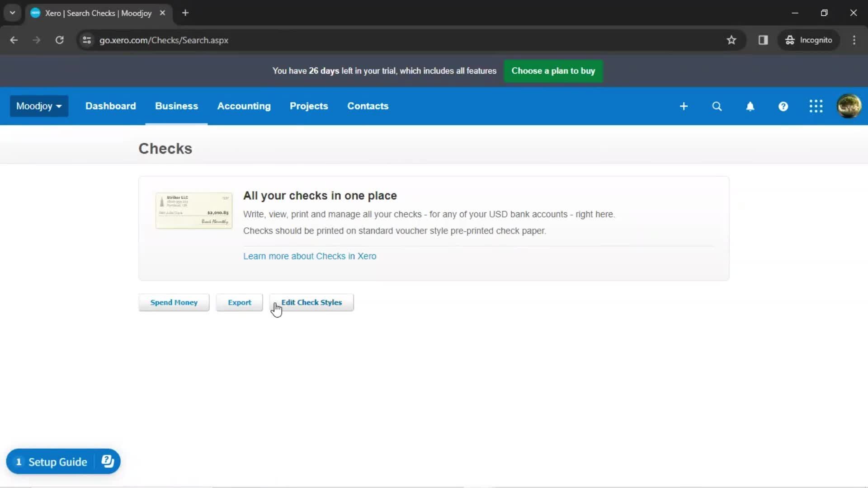Click the plus icon to create new item
This screenshot has height=488, width=868.
pyautogui.click(x=684, y=106)
